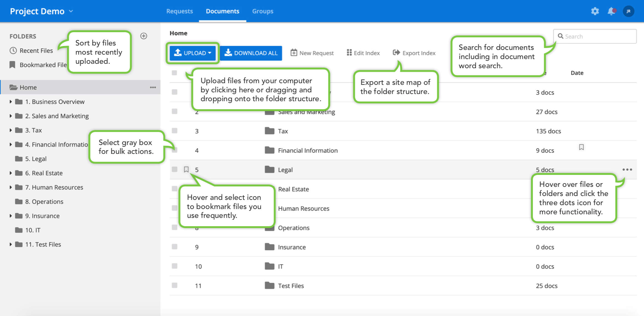Click the 10. IT folder icon in sidebar
644x316 pixels.
(19, 230)
